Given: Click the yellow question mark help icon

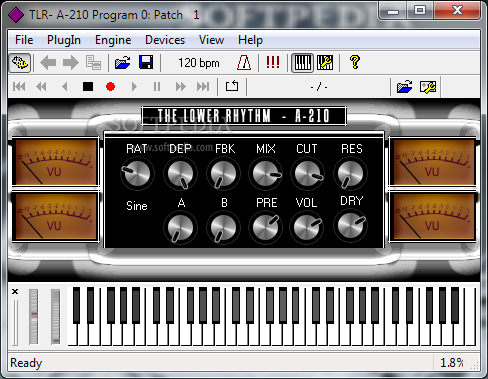Looking at the screenshot, I should coord(355,62).
